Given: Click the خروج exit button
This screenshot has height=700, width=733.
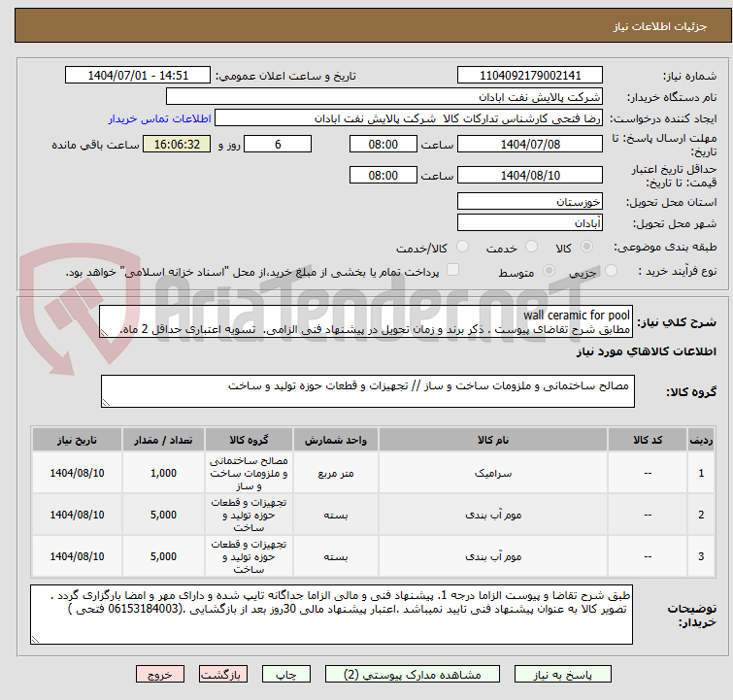Looking at the screenshot, I should coord(160,674).
